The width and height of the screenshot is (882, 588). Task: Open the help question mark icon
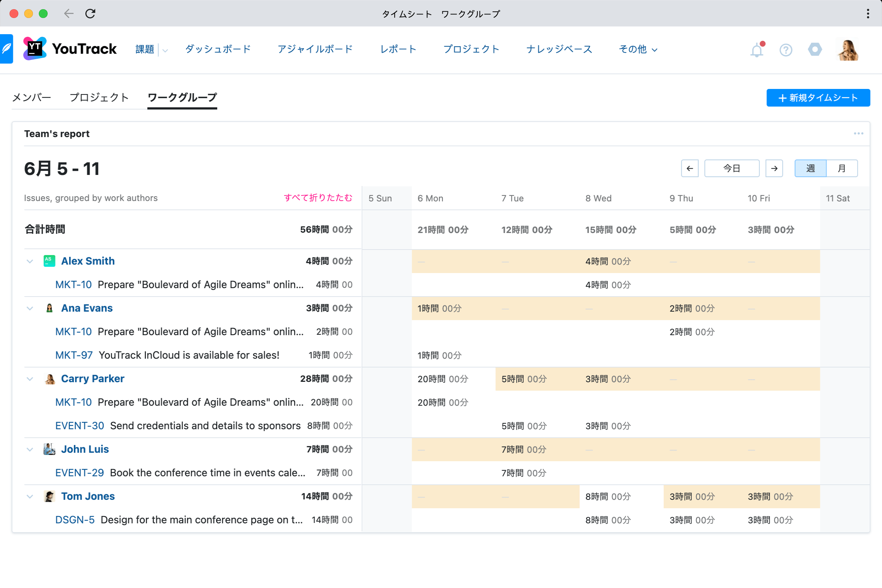[x=786, y=50]
